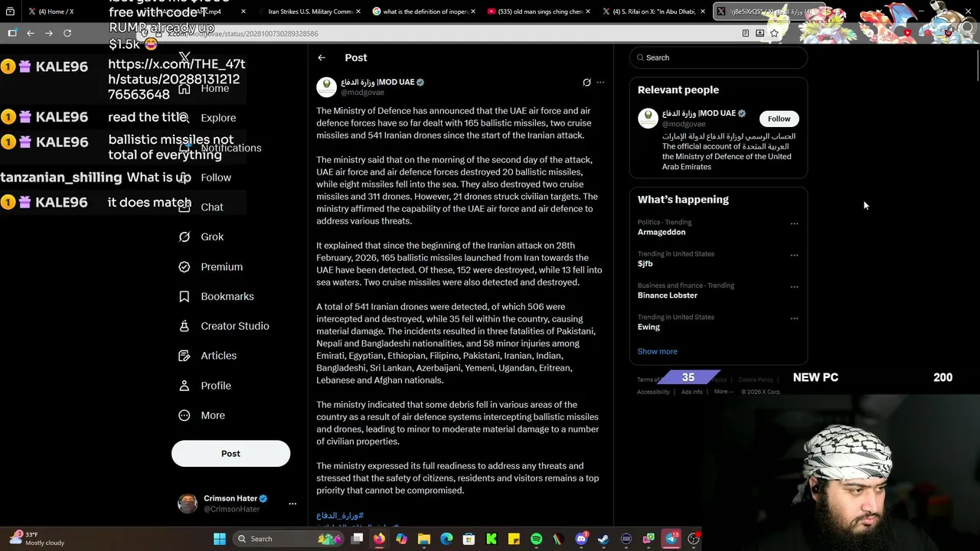Open the Profile person icon in the sidebar
Image resolution: width=980 pixels, height=551 pixels.
tap(184, 386)
